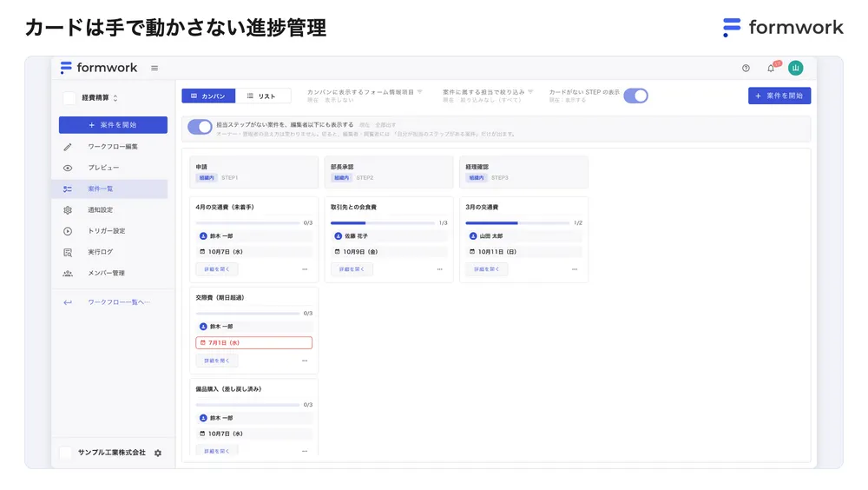868x490 pixels.
Task: Click the 申請 STEP1 column header
Action: pyautogui.click(x=254, y=172)
